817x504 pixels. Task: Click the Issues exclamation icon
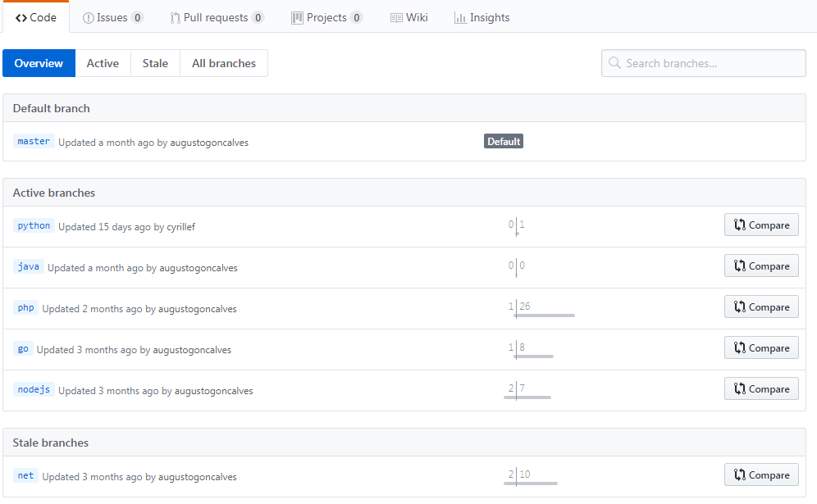pos(88,18)
